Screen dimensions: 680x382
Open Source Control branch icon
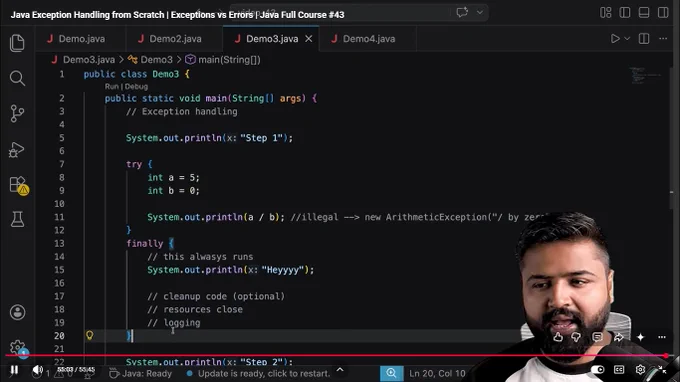pyautogui.click(x=17, y=114)
